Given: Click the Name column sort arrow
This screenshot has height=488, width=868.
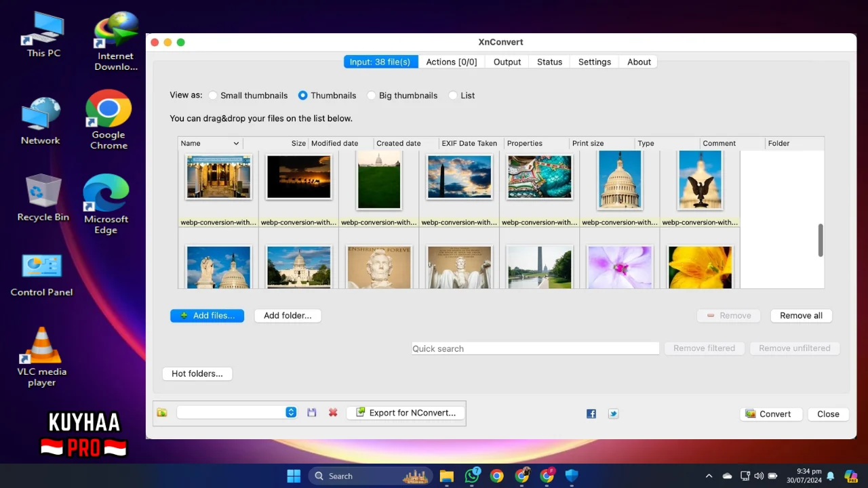Looking at the screenshot, I should (x=236, y=144).
